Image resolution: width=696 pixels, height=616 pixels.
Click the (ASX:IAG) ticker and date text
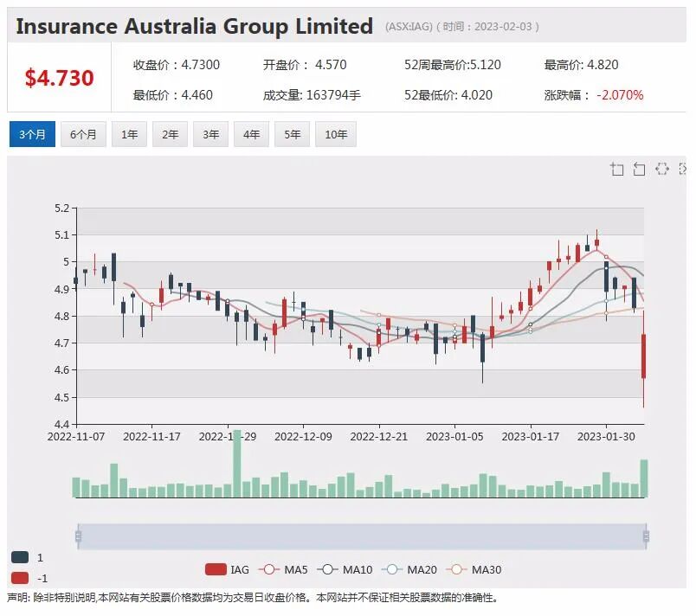pos(462,27)
